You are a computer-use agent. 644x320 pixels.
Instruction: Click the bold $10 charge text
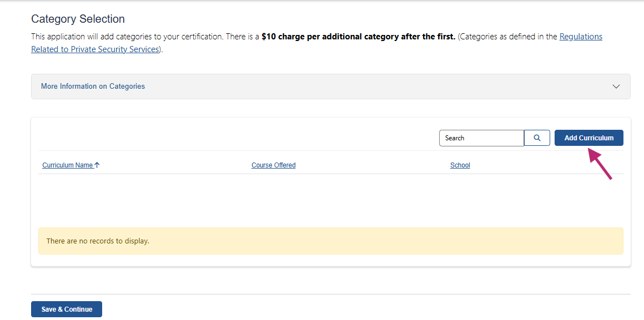(358, 37)
